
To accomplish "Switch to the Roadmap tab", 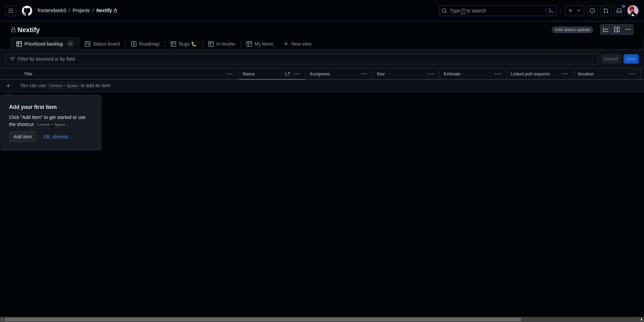I will coord(145,44).
